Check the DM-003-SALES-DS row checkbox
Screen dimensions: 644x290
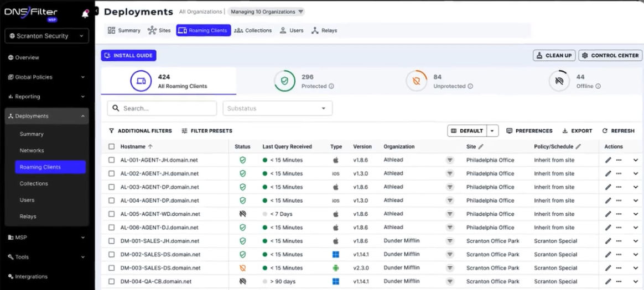(111, 268)
